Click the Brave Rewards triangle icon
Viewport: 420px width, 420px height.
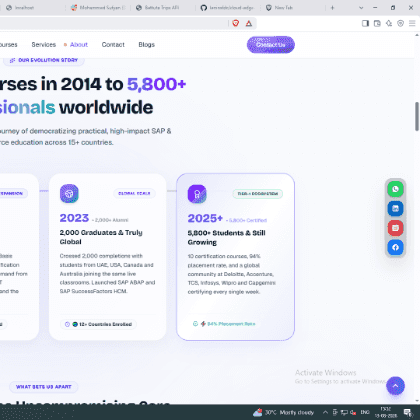[249, 23]
